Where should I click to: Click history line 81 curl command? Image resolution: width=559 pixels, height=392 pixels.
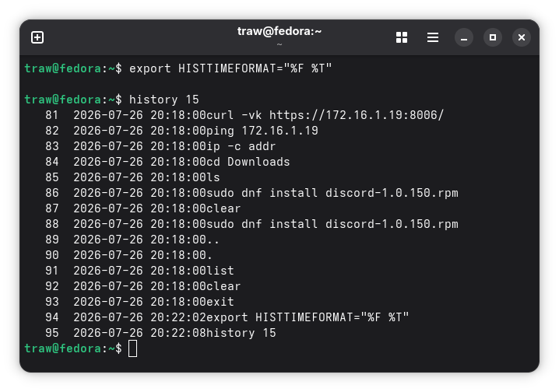244,115
